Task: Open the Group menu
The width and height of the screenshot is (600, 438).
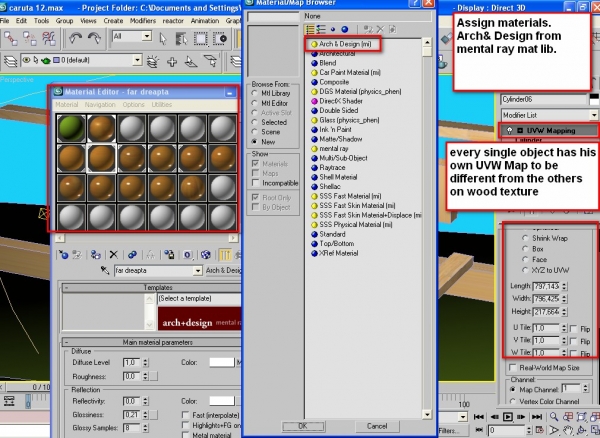Action: tap(64, 21)
